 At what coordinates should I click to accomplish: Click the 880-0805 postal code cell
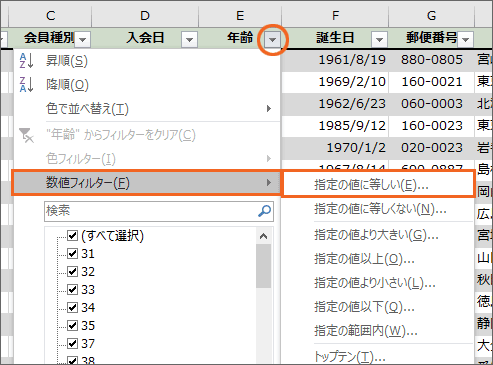(432, 60)
